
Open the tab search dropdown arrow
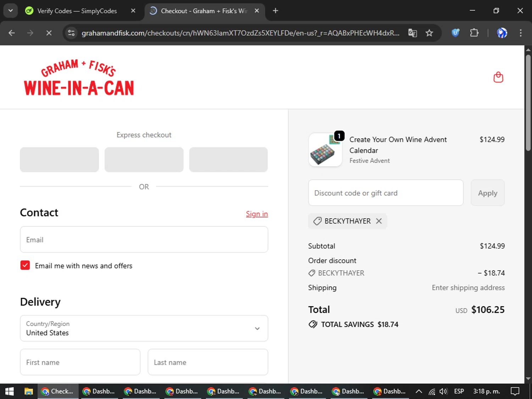[x=11, y=11]
